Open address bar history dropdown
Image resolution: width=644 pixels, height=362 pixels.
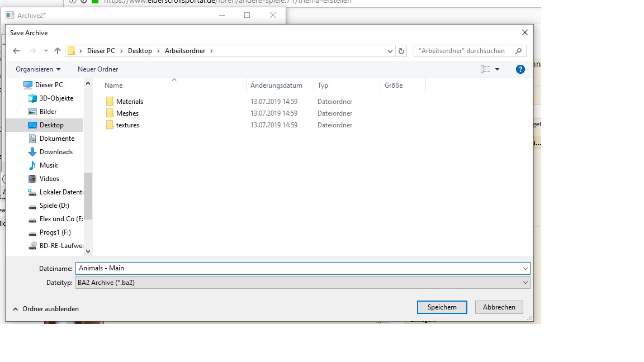(x=390, y=51)
